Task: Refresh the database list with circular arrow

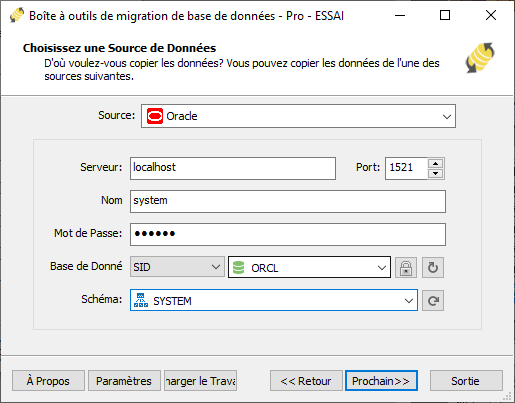Action: 433,267
